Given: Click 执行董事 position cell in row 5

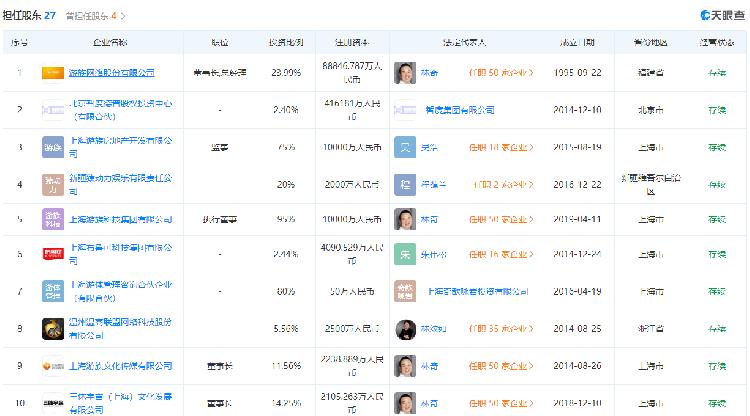Looking at the screenshot, I should [x=220, y=219].
